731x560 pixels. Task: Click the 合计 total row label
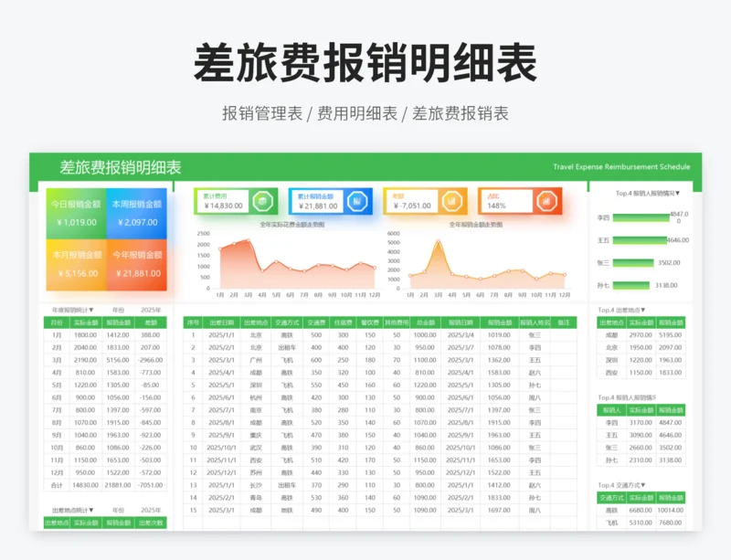point(57,485)
